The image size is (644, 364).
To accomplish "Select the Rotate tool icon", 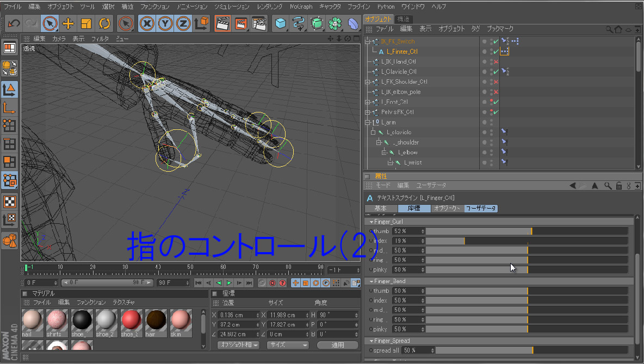I will pyautogui.click(x=104, y=23).
